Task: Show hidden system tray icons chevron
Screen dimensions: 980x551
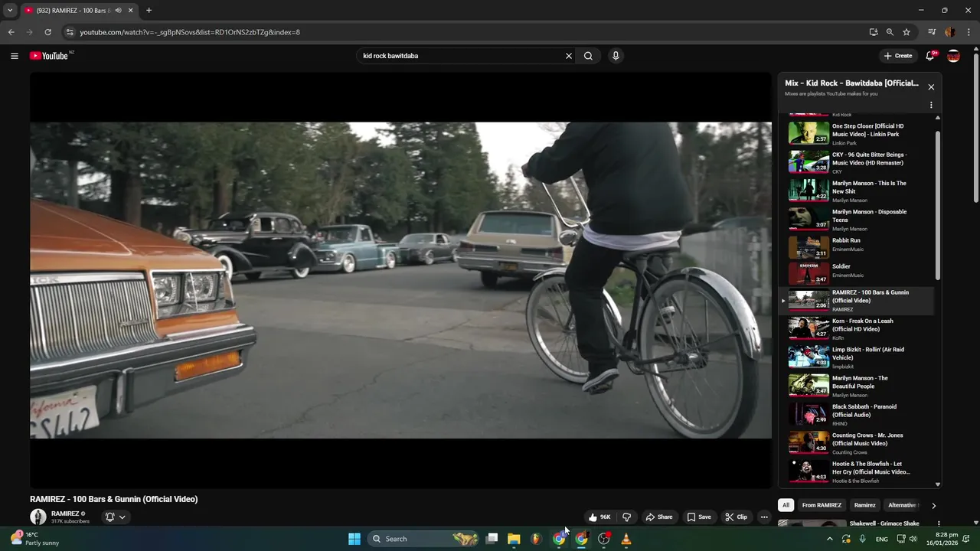Action: 829,539
